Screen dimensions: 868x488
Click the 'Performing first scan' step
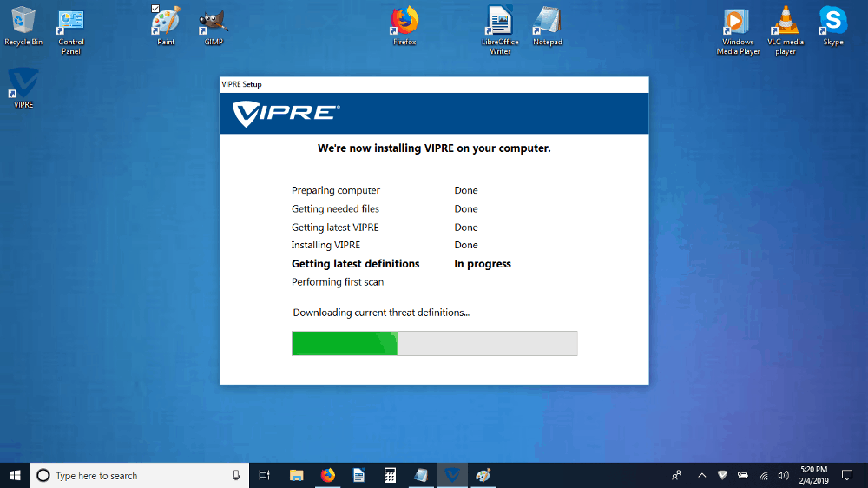coord(337,282)
